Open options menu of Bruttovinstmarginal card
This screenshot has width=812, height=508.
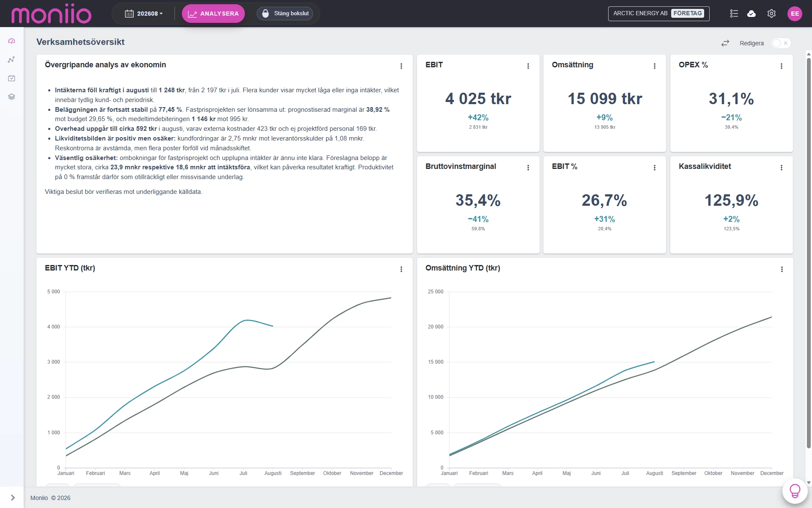click(528, 168)
